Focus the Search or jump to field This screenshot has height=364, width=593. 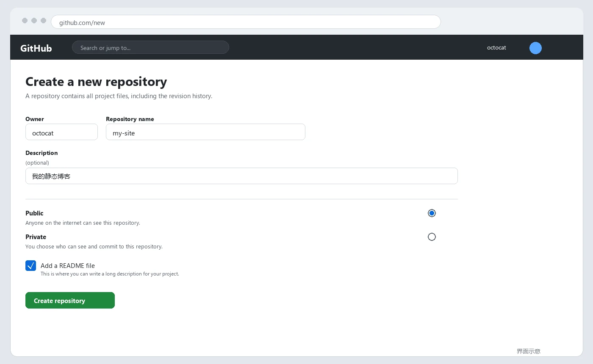click(x=150, y=47)
